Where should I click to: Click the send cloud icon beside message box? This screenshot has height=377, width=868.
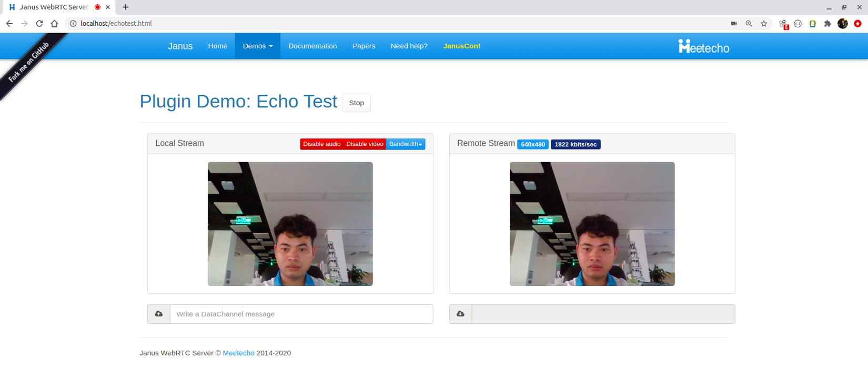tap(159, 314)
